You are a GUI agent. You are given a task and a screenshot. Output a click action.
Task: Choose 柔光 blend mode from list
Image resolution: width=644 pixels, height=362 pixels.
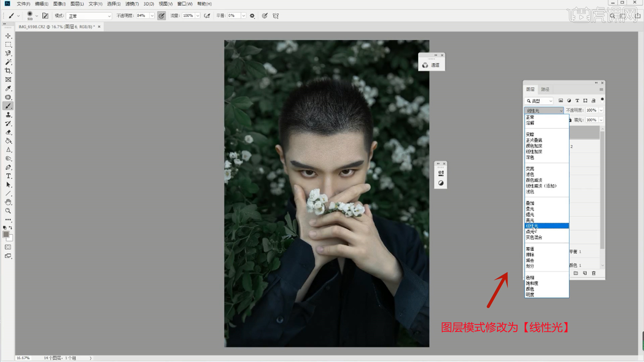pyautogui.click(x=530, y=209)
